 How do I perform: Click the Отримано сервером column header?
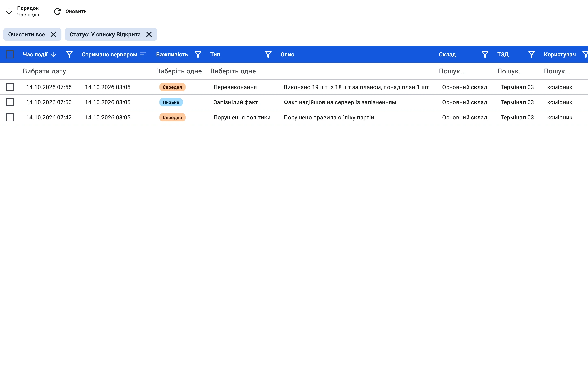(109, 55)
